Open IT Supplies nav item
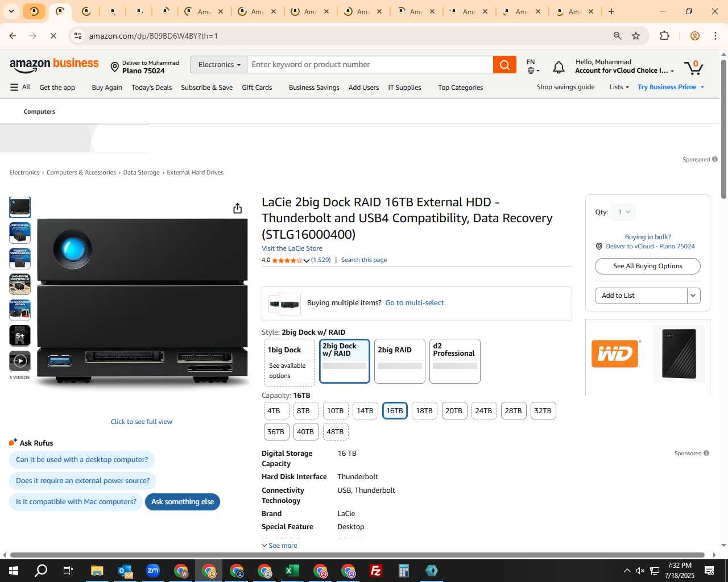The width and height of the screenshot is (728, 582). 404,88
